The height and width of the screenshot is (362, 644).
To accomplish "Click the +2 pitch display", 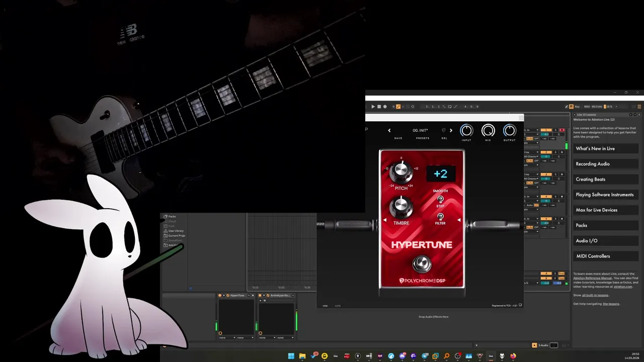I will 441,174.
